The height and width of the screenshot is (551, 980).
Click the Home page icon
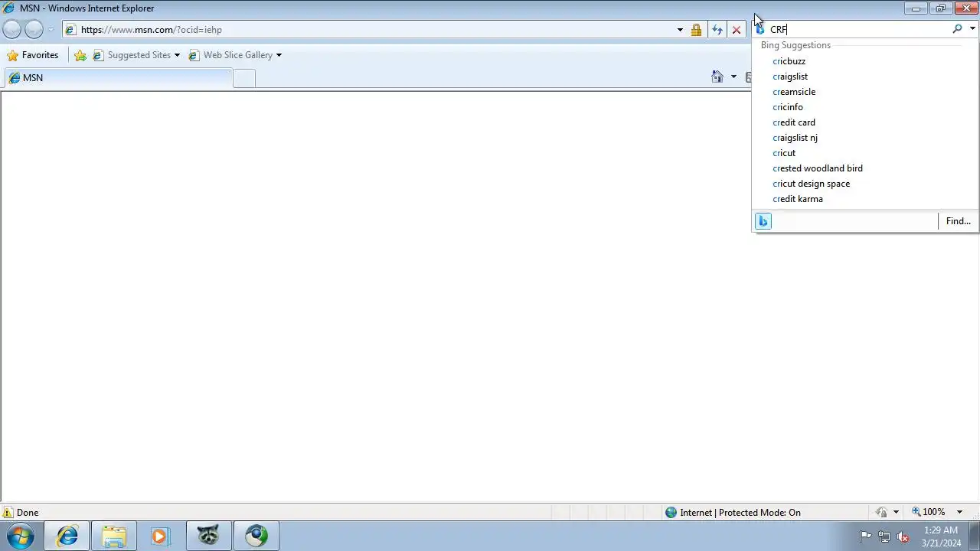tap(717, 77)
